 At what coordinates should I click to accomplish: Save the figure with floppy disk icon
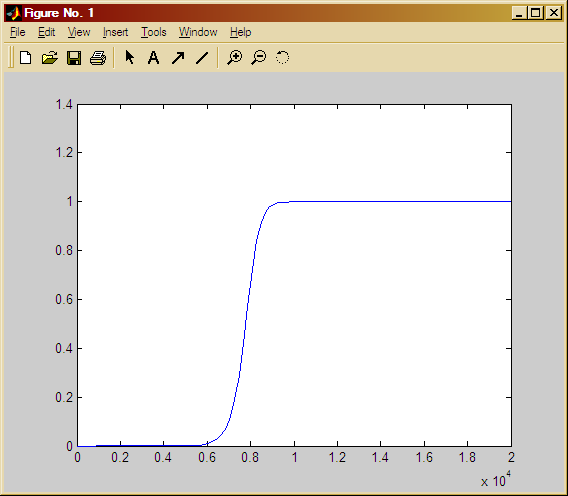pyautogui.click(x=74, y=58)
